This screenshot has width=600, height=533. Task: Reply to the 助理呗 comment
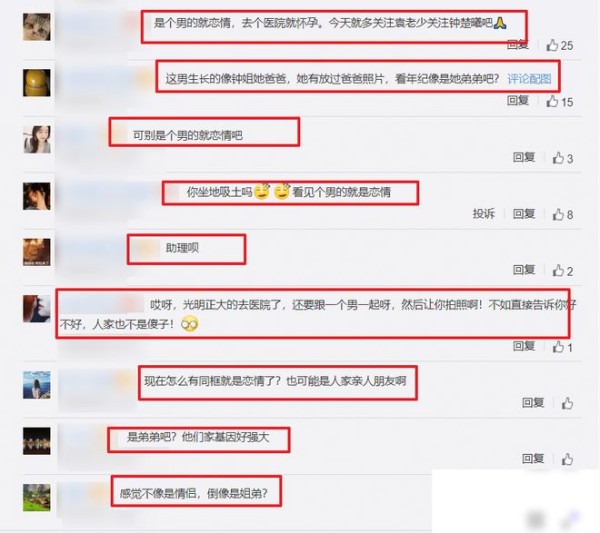(524, 270)
